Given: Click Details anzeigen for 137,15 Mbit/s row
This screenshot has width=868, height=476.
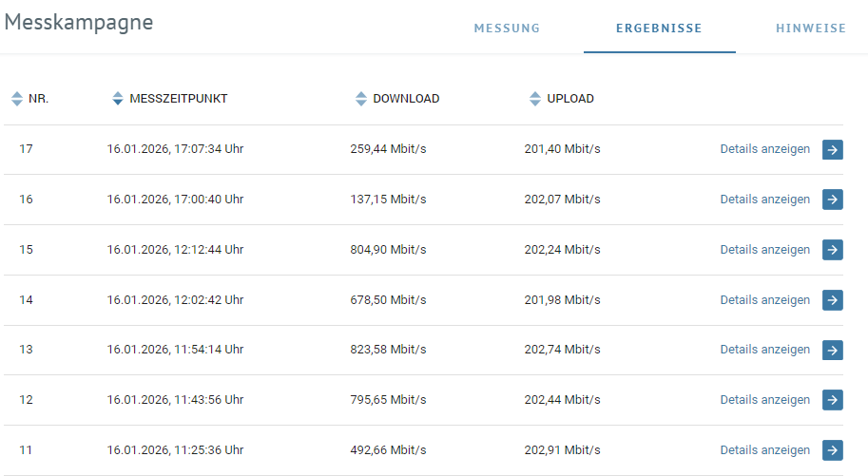Looking at the screenshot, I should pyautogui.click(x=765, y=200).
